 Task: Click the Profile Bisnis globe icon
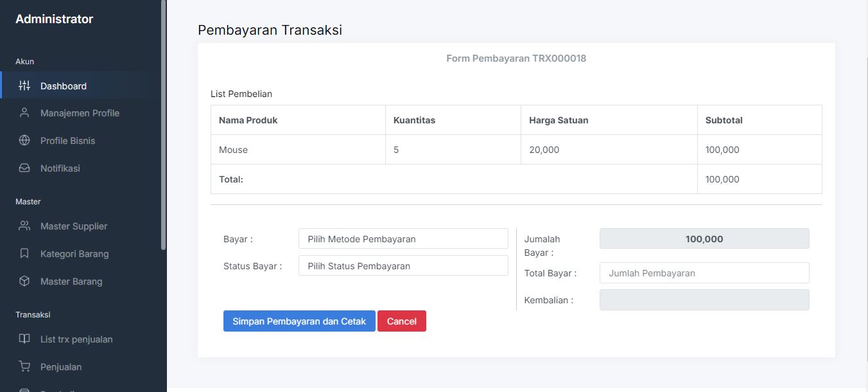pyautogui.click(x=24, y=141)
